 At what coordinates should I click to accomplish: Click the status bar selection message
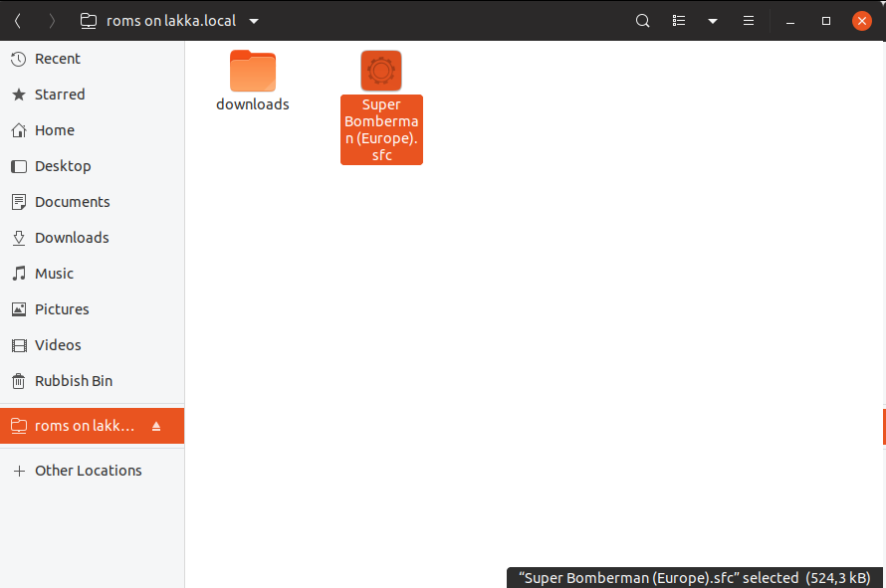[x=695, y=578]
